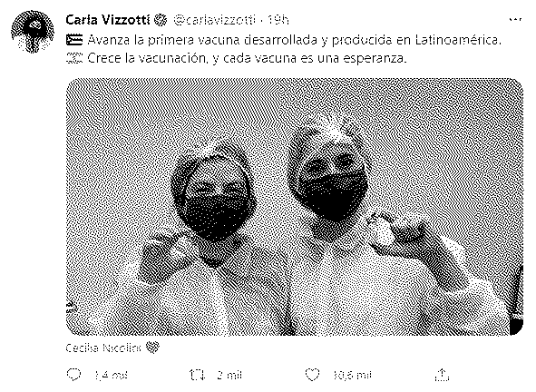Open the photo of two masked women
This screenshot has height=392, width=536.
(x=295, y=207)
